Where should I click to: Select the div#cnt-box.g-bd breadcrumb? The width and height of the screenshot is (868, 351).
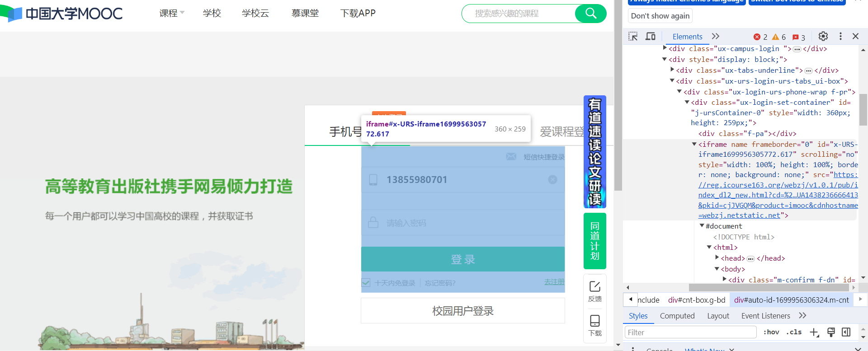697,300
